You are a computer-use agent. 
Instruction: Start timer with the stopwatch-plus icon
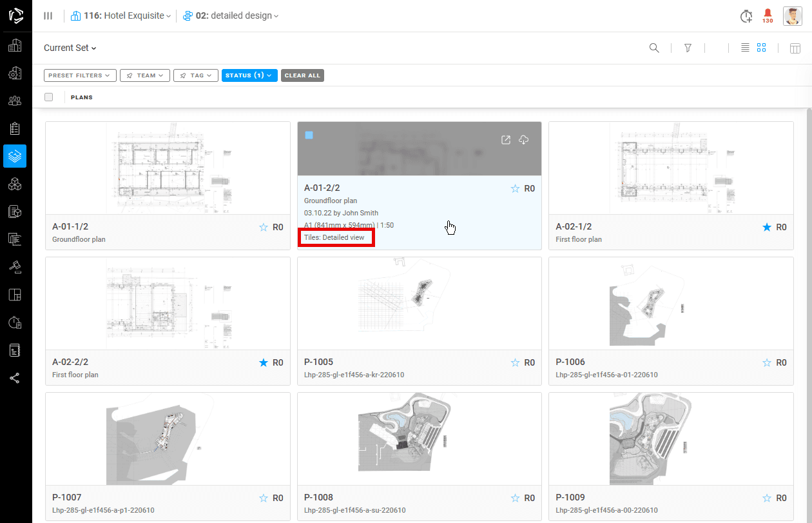(x=746, y=16)
